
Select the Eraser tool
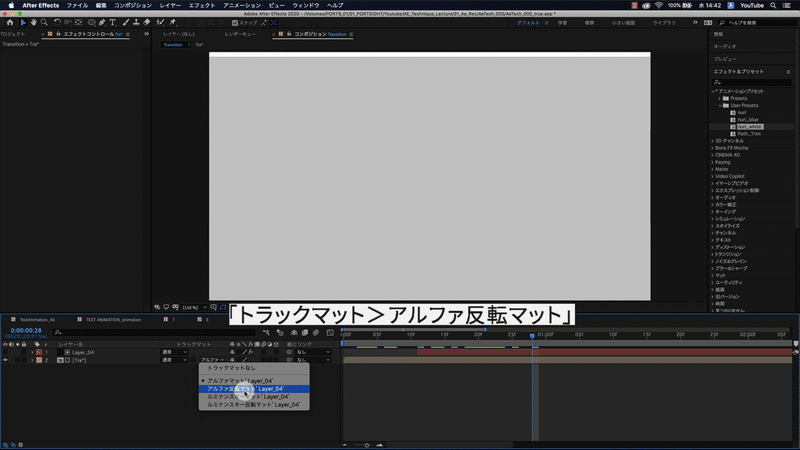[x=147, y=22]
